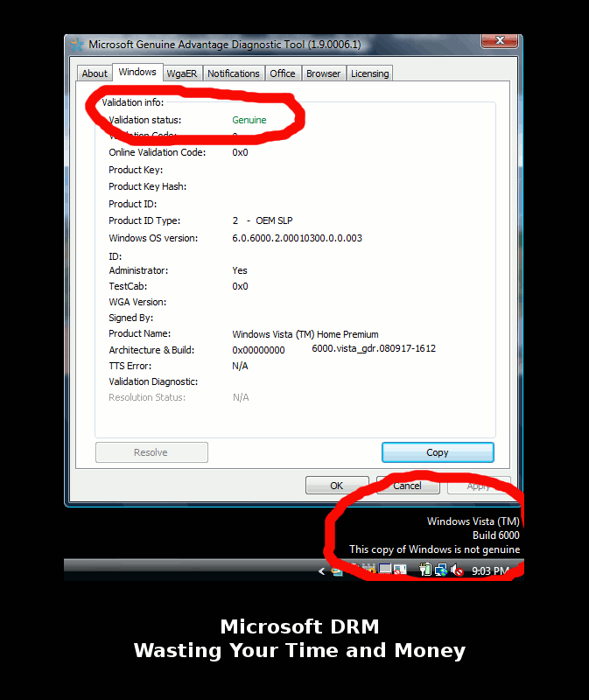Image resolution: width=589 pixels, height=700 pixels.
Task: Click the Cancel button
Action: pos(408,486)
